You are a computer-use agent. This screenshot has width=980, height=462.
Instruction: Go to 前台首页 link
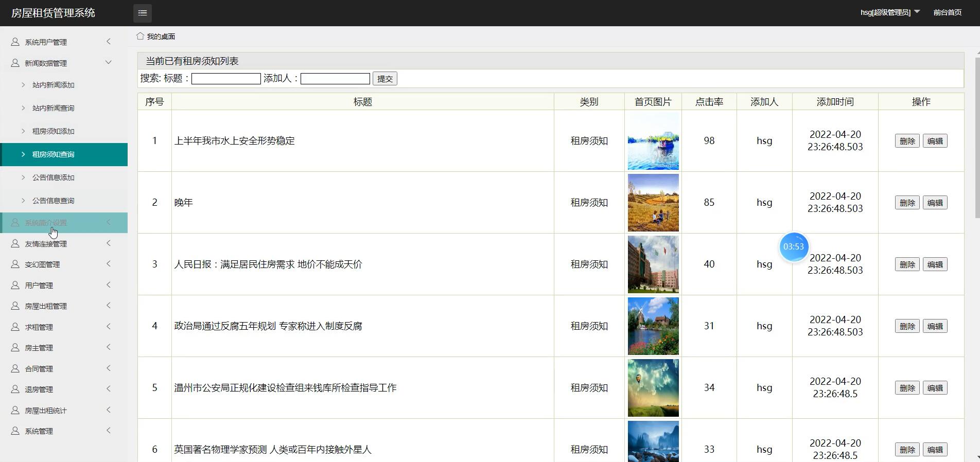click(x=947, y=12)
